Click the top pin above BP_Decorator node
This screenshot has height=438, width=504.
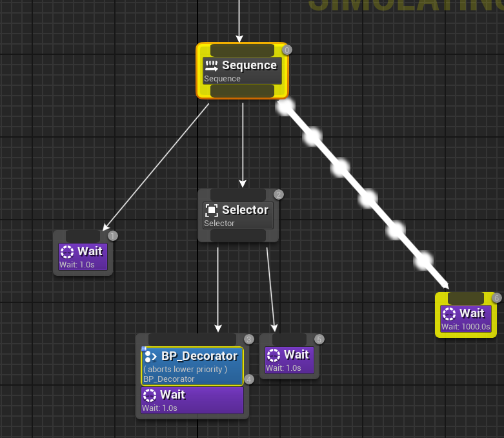click(x=192, y=340)
